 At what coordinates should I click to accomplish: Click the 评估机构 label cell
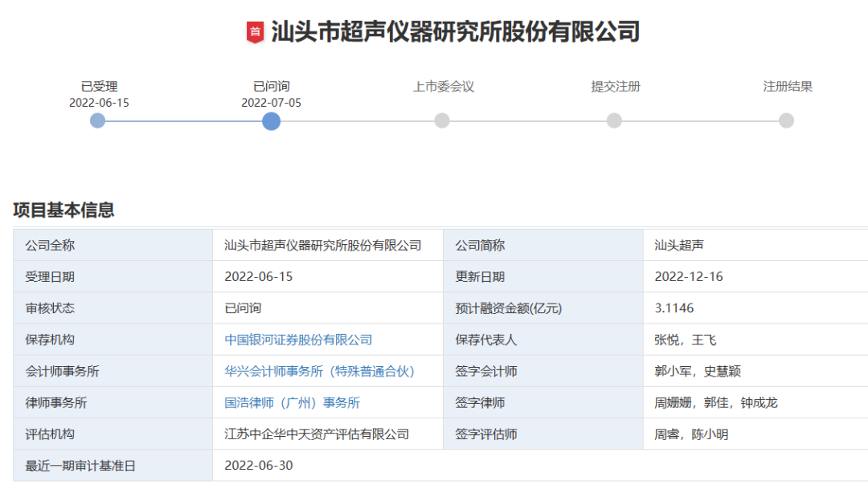tap(113, 434)
